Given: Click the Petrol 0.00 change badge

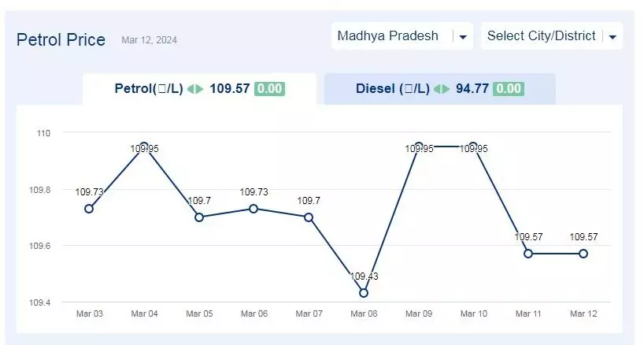Looking at the screenshot, I should pyautogui.click(x=269, y=89).
